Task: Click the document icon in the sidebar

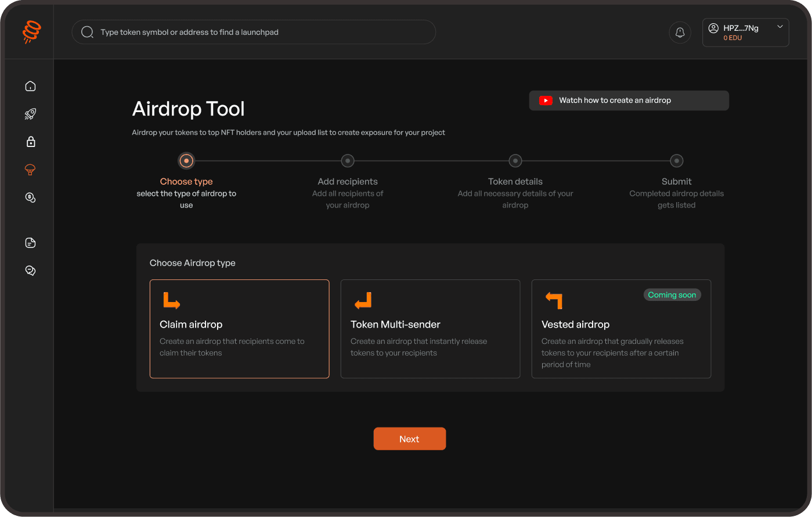Action: pos(30,242)
